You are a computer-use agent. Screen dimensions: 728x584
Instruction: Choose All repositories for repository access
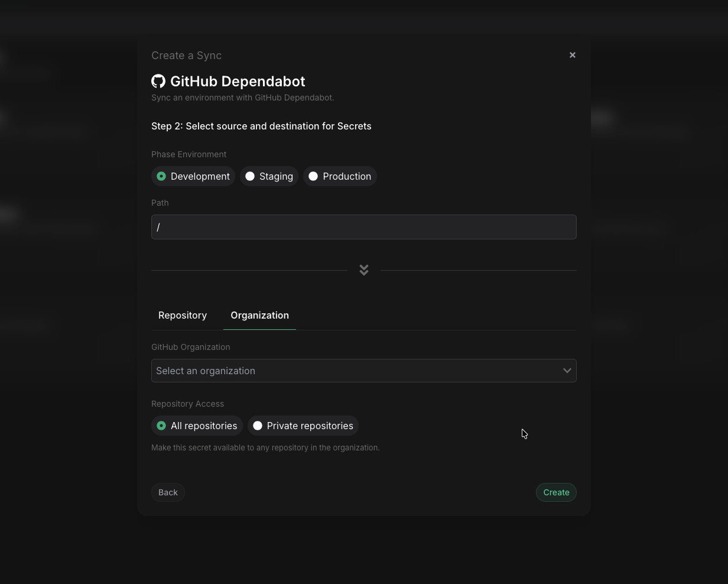[197, 426]
